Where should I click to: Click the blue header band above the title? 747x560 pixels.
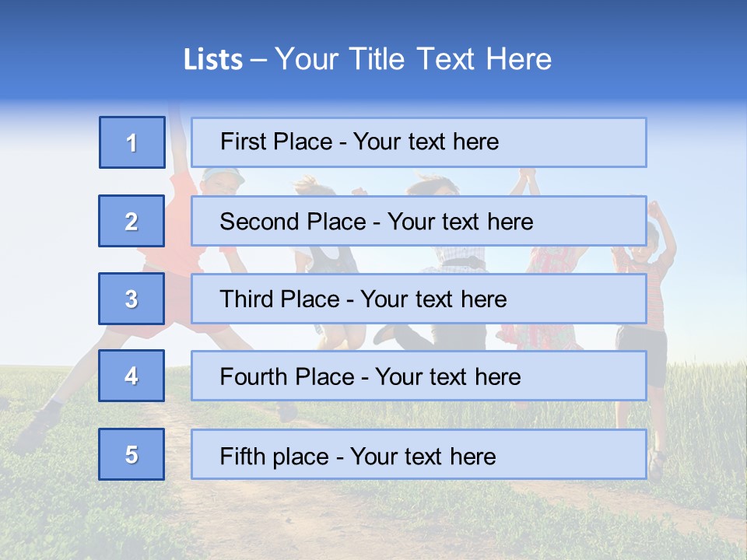tap(373, 19)
